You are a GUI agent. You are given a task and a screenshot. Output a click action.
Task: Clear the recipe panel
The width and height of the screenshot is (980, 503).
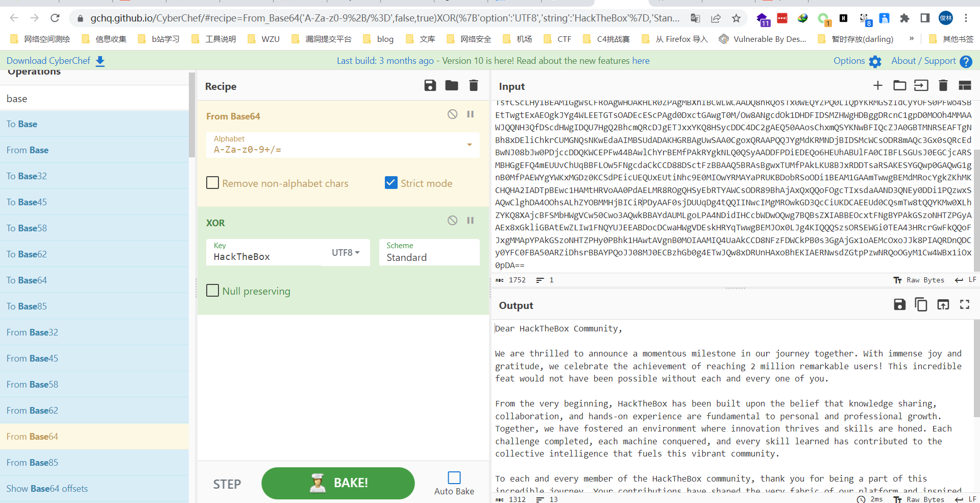[x=473, y=86]
